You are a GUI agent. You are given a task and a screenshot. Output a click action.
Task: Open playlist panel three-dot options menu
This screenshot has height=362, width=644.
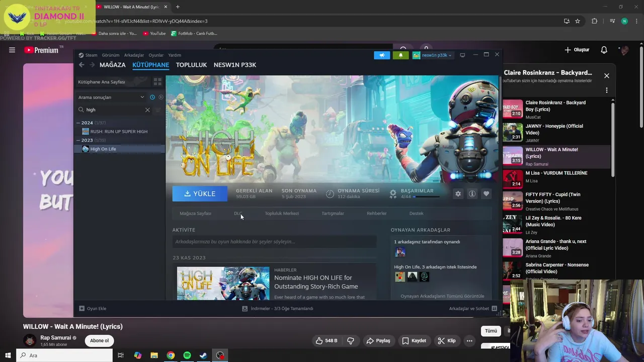pos(607,90)
